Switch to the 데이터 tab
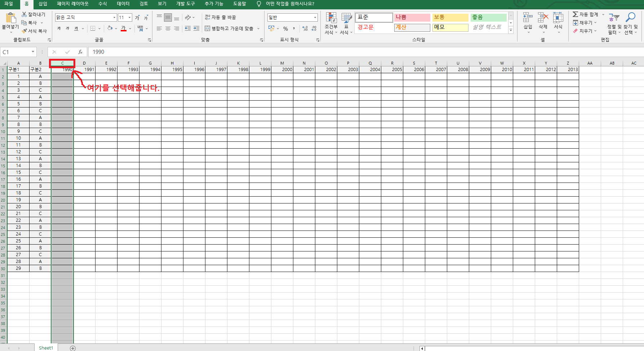 pos(123,4)
